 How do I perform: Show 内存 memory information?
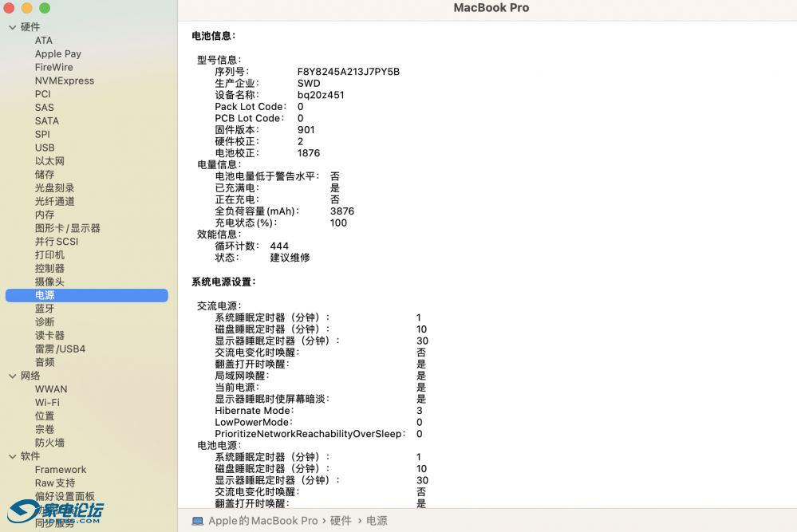(45, 215)
